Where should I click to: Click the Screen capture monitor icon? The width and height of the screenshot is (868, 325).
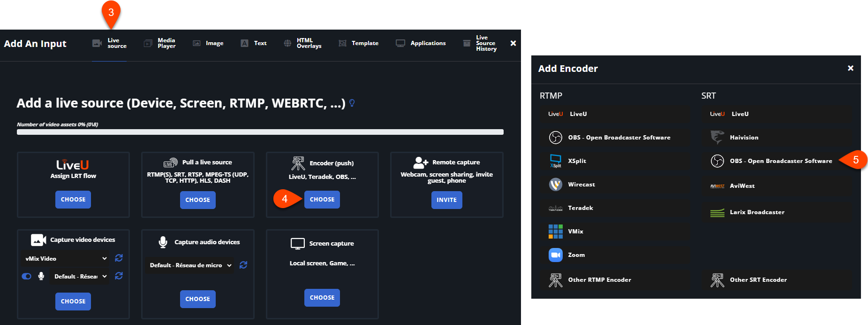click(x=298, y=244)
